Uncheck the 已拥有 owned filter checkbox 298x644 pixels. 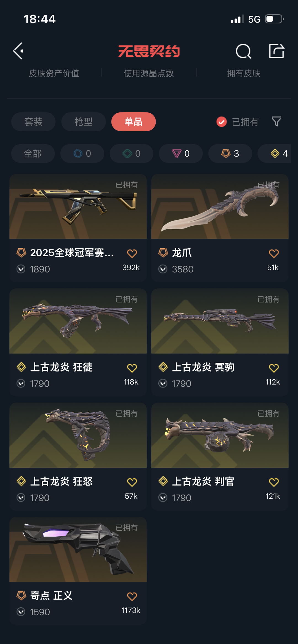[x=222, y=122]
